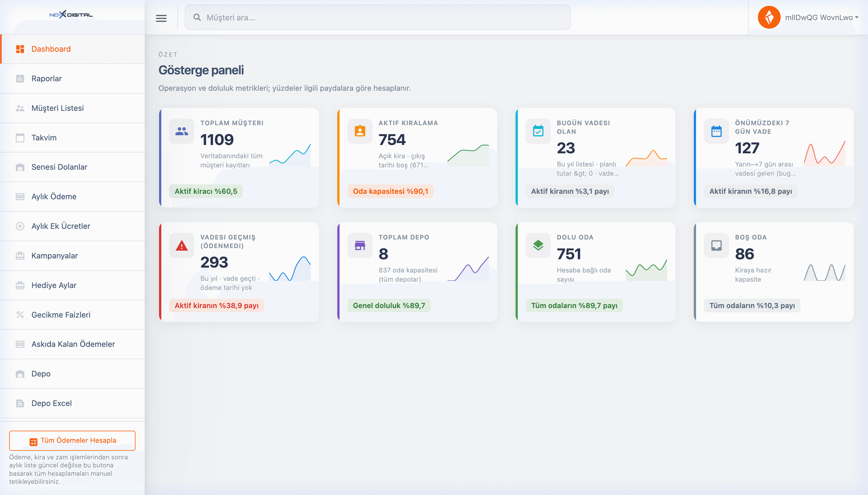Click the Aktif Kiralama badge icon
The width and height of the screenshot is (868, 495).
click(360, 131)
